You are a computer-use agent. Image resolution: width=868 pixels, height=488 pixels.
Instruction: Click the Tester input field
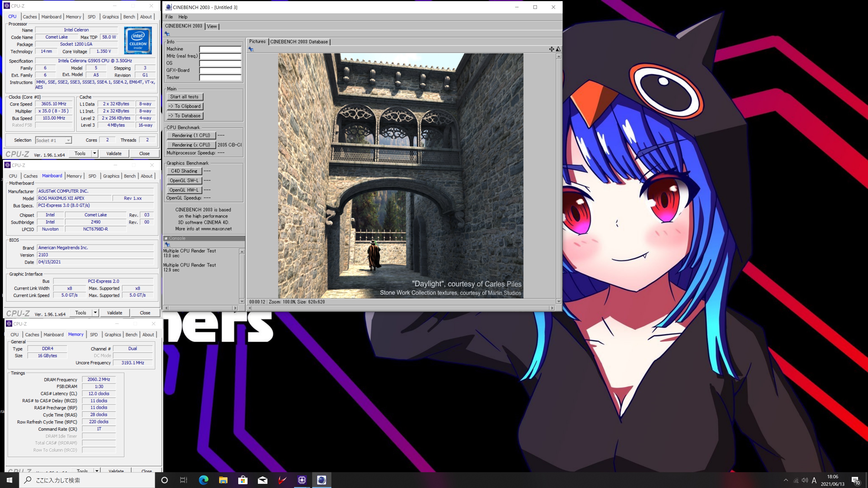(x=220, y=77)
